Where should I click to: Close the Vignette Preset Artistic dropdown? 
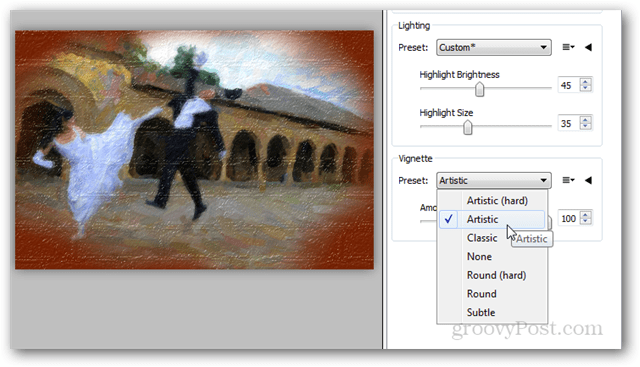(493, 180)
